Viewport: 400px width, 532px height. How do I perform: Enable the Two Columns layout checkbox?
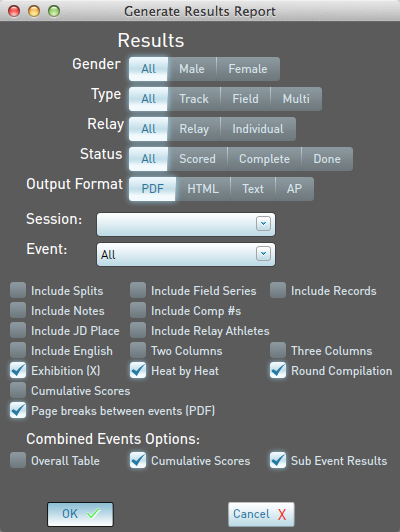pyautogui.click(x=138, y=350)
